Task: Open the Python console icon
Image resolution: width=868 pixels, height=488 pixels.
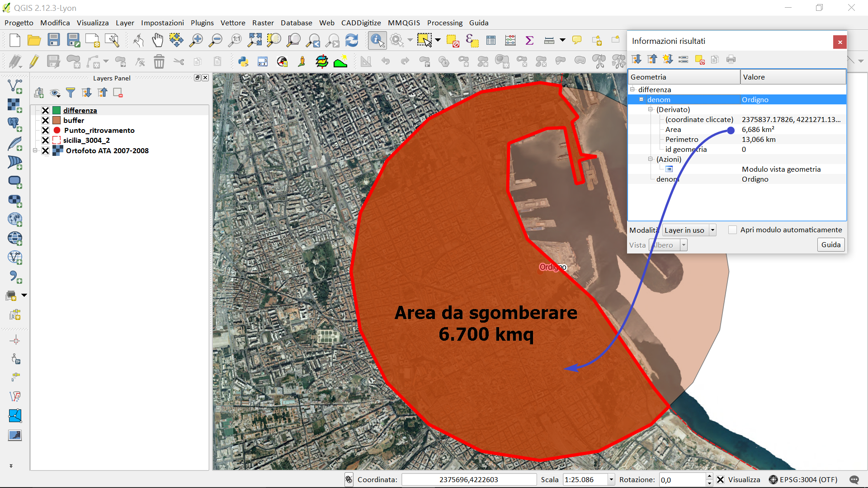Action: pos(243,61)
